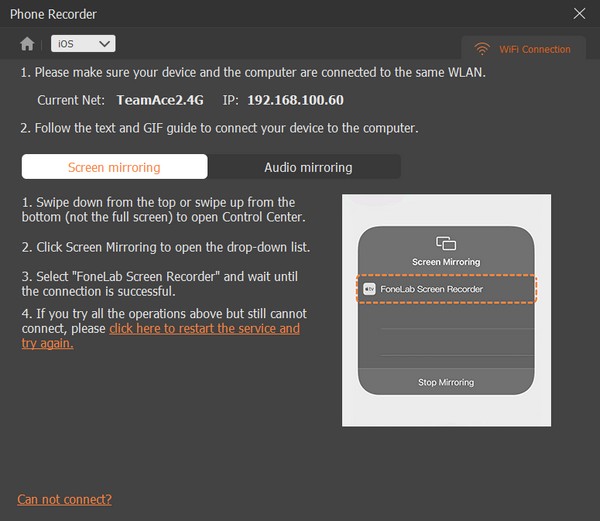
Task: Click the WiFi signal icon
Action: tap(482, 49)
